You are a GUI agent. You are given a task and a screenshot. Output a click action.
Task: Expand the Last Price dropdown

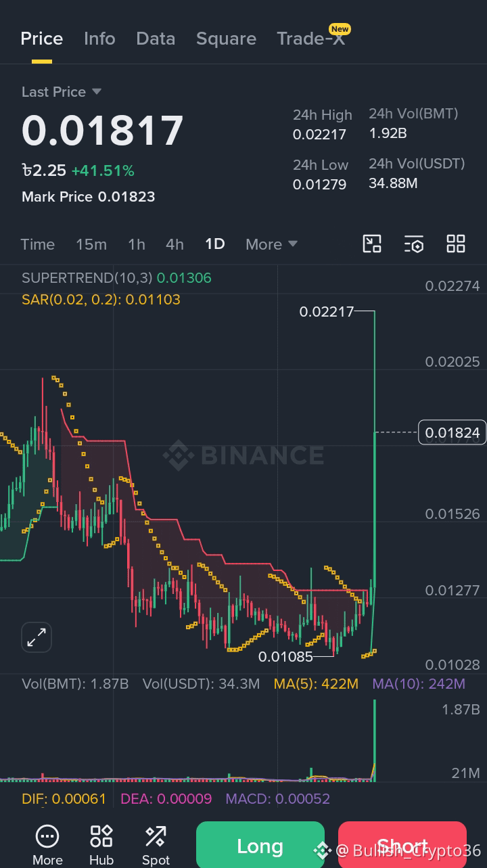pos(62,91)
